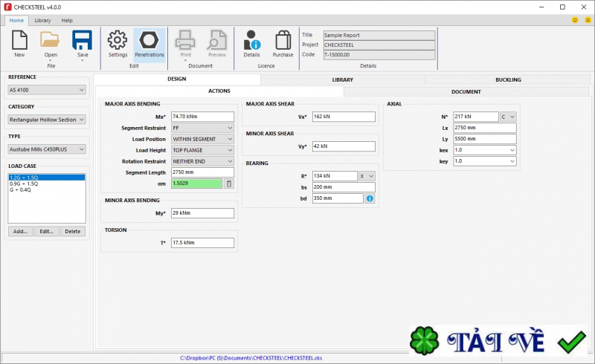Click the Add... load case button
Viewport: 595px width, 364px height.
click(20, 231)
